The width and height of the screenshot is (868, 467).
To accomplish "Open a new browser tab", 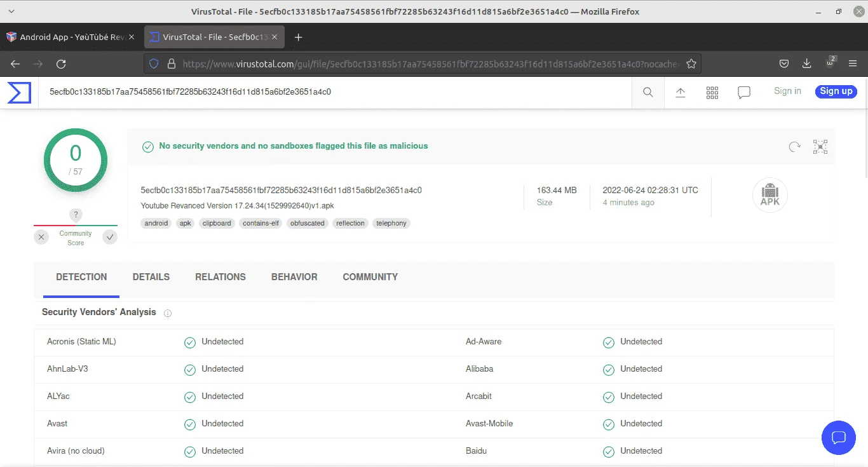I will pos(298,37).
